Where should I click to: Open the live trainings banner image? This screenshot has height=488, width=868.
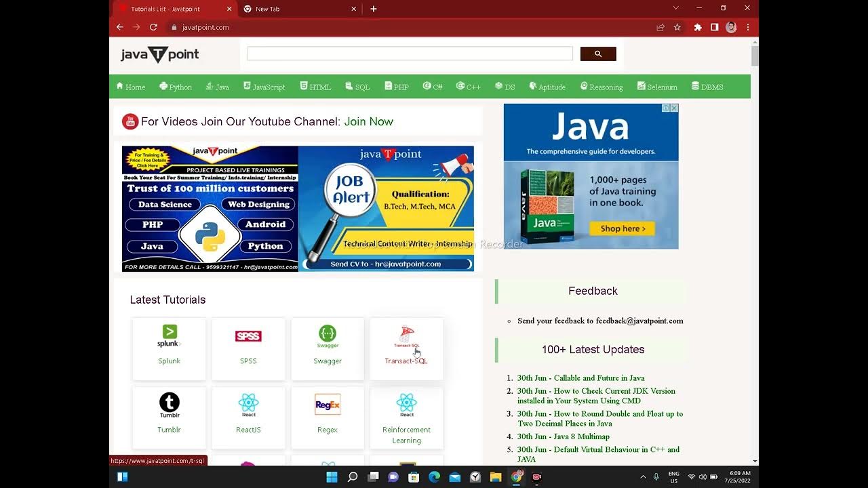[210, 209]
